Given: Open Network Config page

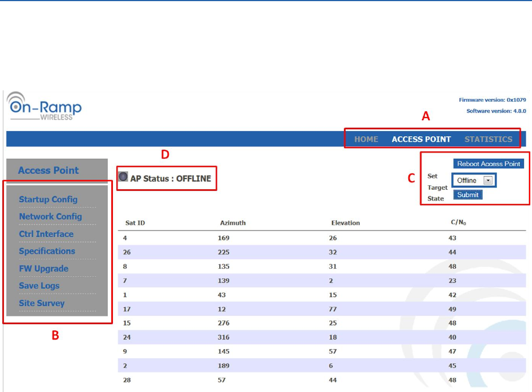Looking at the screenshot, I should pos(50,216).
